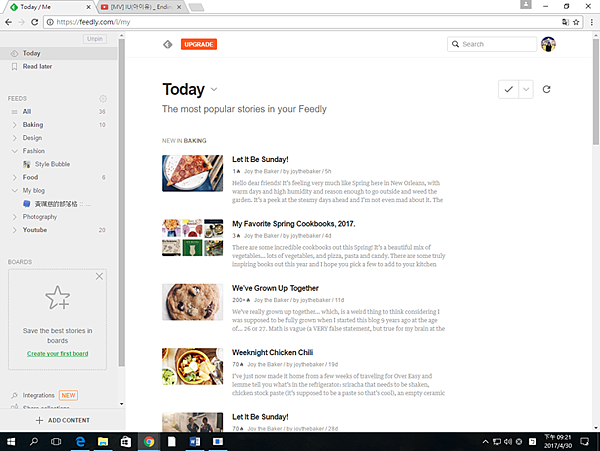Switch to the YouTube MV browser tab
This screenshot has height=451, width=600.
pos(140,7)
